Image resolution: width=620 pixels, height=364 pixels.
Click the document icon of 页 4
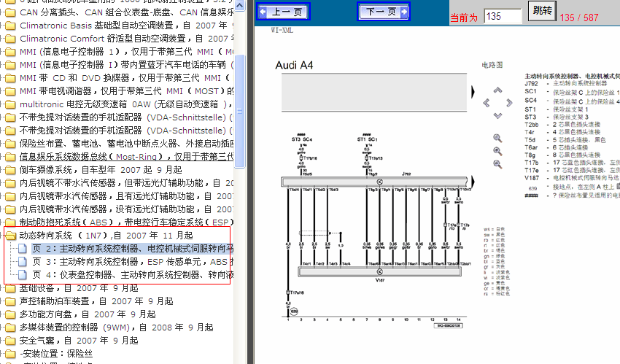[23, 275]
